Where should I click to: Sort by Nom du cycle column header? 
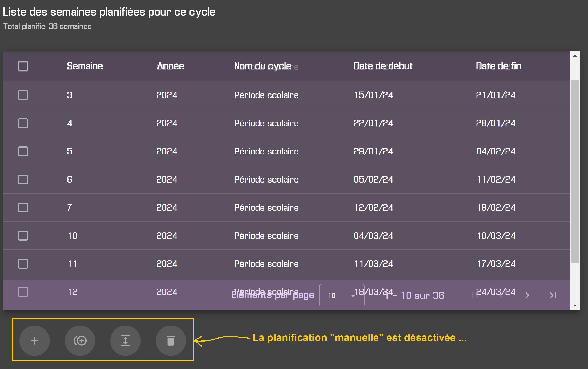(x=263, y=66)
